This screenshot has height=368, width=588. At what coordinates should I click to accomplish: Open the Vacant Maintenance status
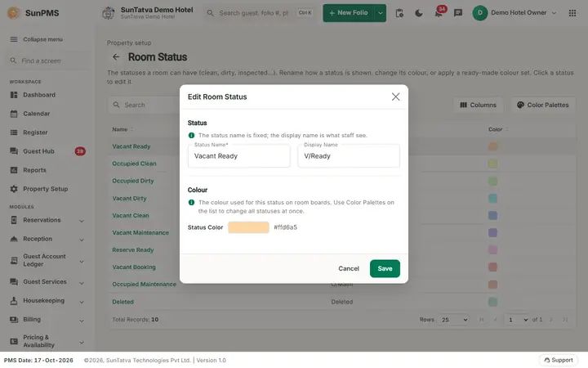(x=140, y=233)
